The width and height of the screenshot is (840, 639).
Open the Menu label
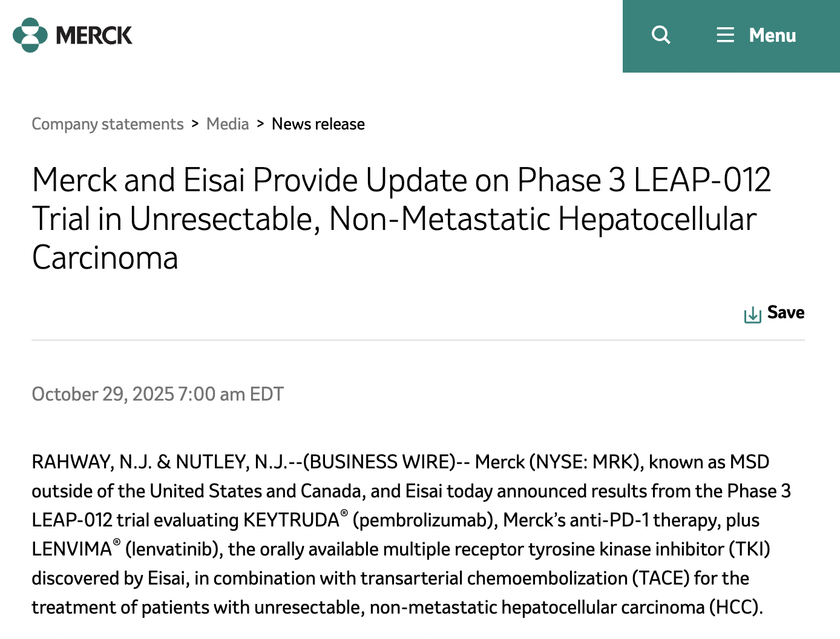pos(772,36)
